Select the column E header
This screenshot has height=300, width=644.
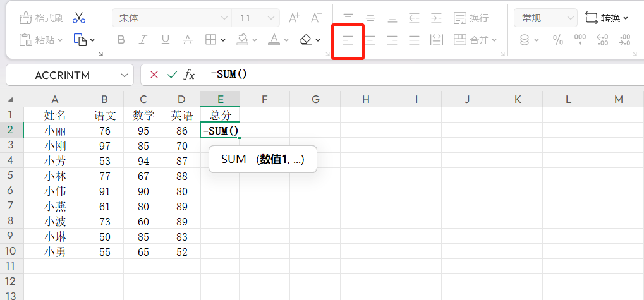[x=220, y=99]
